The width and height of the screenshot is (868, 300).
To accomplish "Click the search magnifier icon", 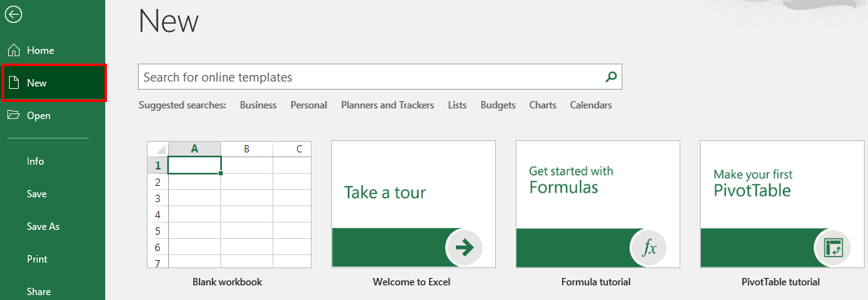I will click(x=610, y=77).
